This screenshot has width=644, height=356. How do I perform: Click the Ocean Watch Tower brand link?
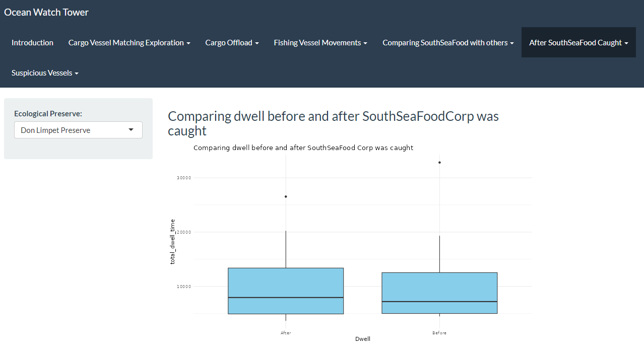[x=46, y=12]
